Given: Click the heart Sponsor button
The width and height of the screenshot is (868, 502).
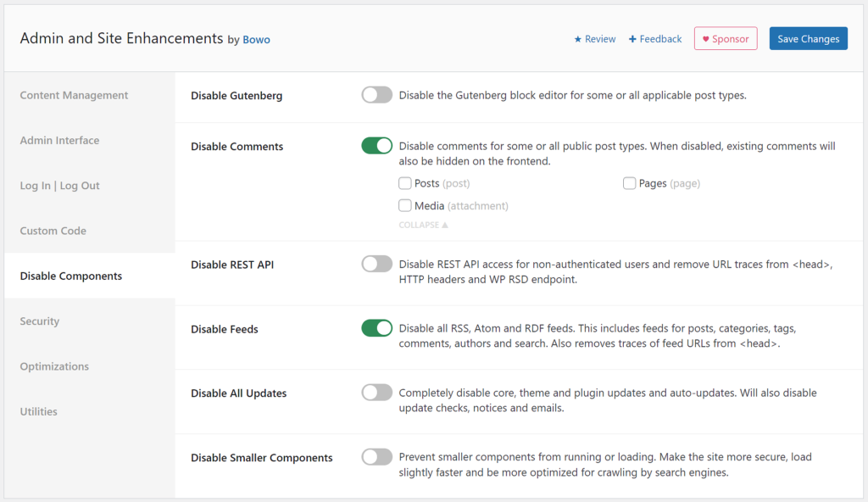Looking at the screenshot, I should 726,39.
